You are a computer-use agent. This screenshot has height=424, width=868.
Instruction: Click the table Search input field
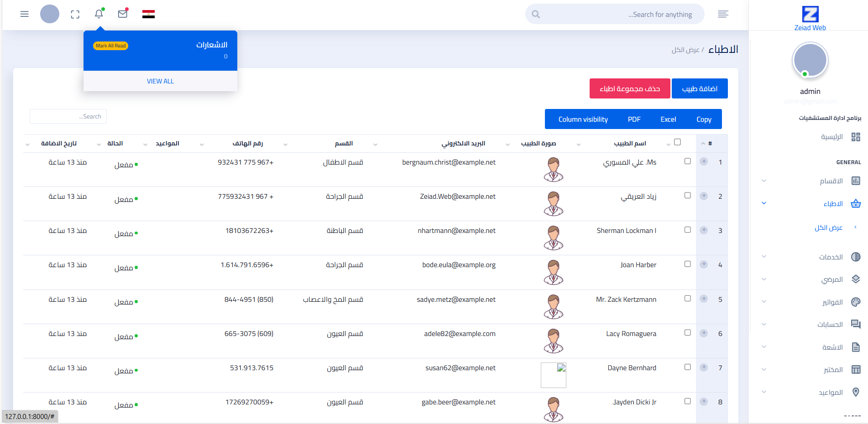[x=68, y=116]
